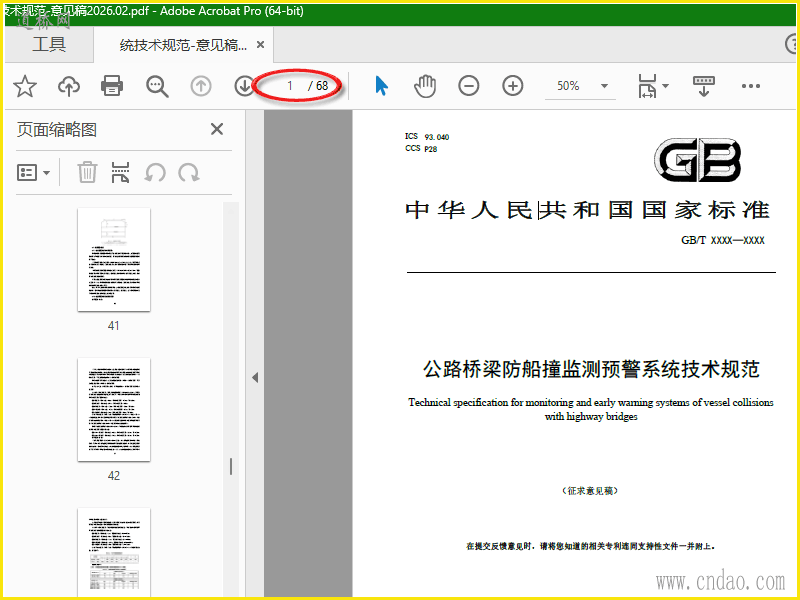Click the thumbnail panel scrollbar handle
The height and width of the screenshot is (600, 800).
[231, 466]
